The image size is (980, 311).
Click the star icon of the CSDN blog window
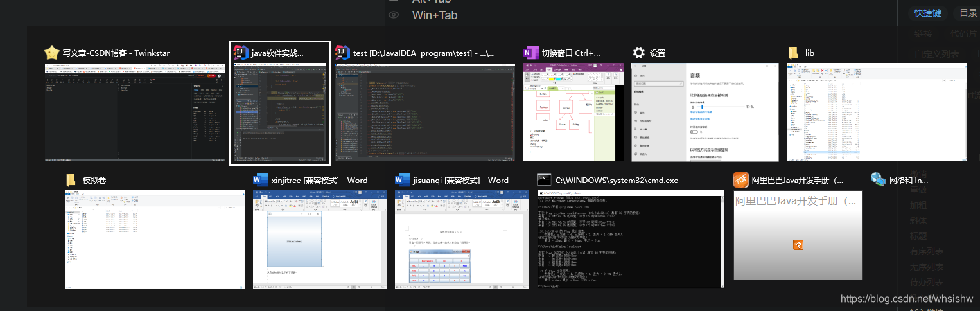tap(52, 53)
